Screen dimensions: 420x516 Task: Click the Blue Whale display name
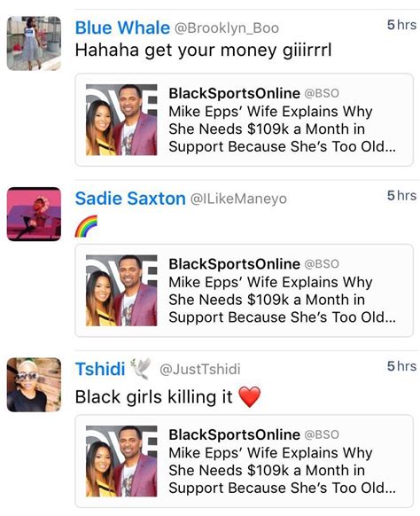122,27
